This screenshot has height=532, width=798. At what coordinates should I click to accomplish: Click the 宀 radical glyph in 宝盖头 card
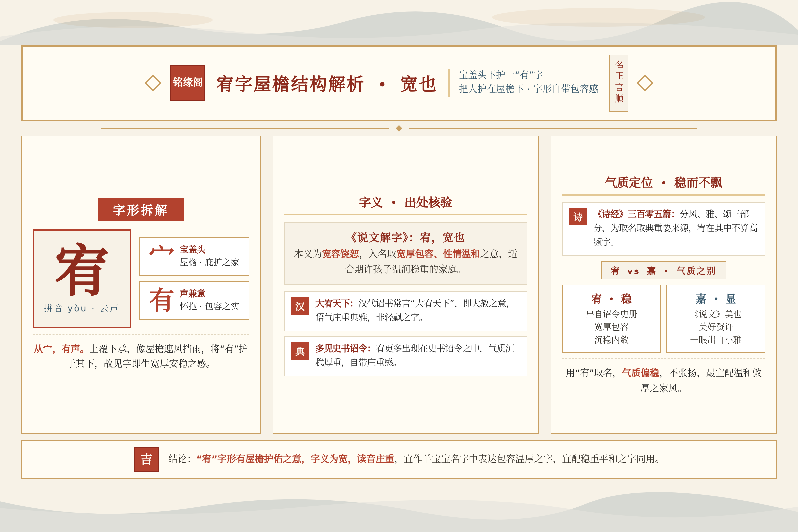(162, 251)
